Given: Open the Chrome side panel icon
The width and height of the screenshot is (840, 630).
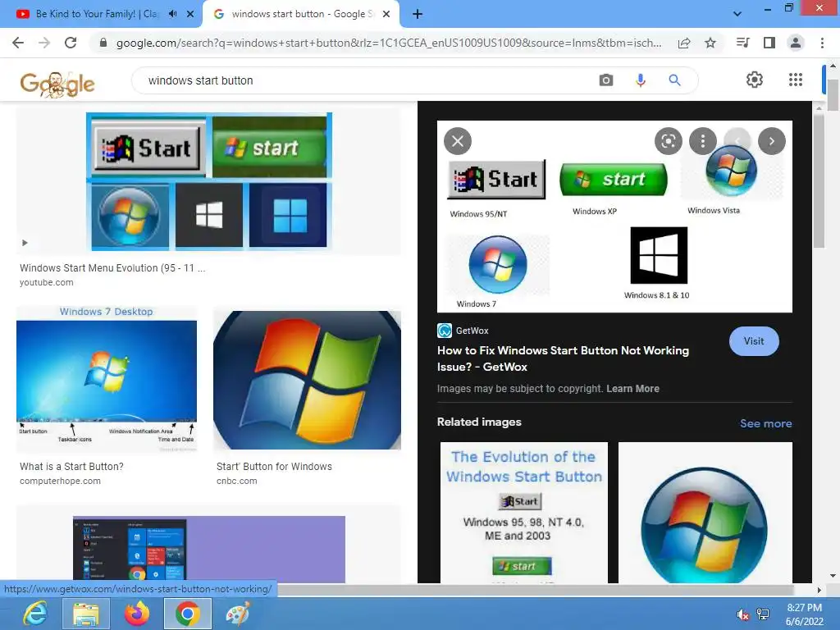Looking at the screenshot, I should (x=769, y=43).
